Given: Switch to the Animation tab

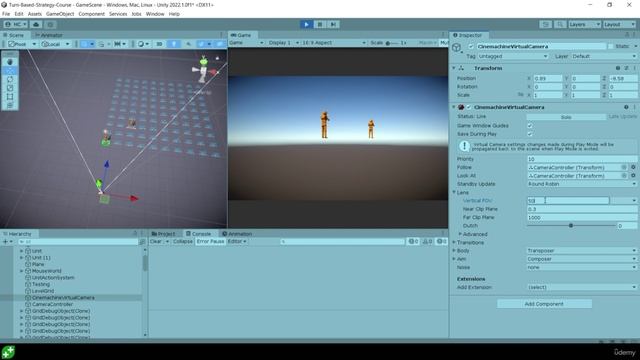Looking at the screenshot, I should (237, 234).
